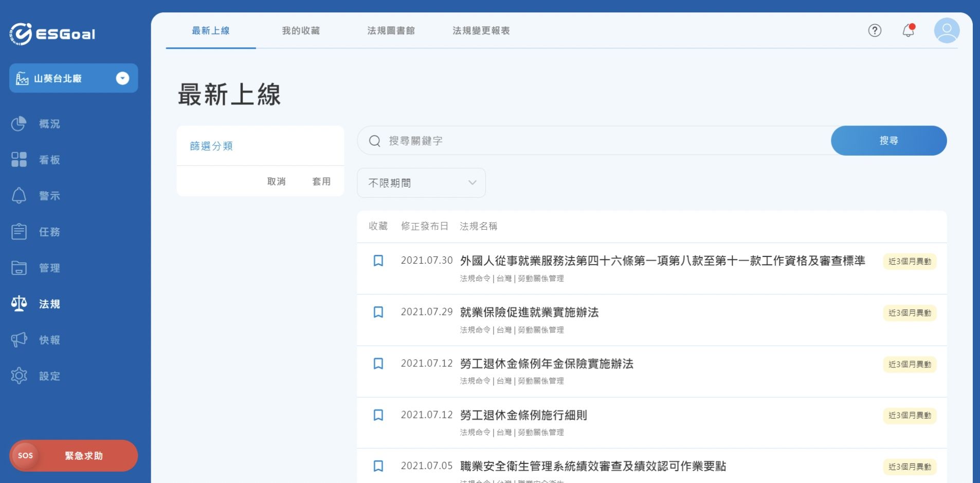Open 篩選分類 filter category heading

pos(211,146)
